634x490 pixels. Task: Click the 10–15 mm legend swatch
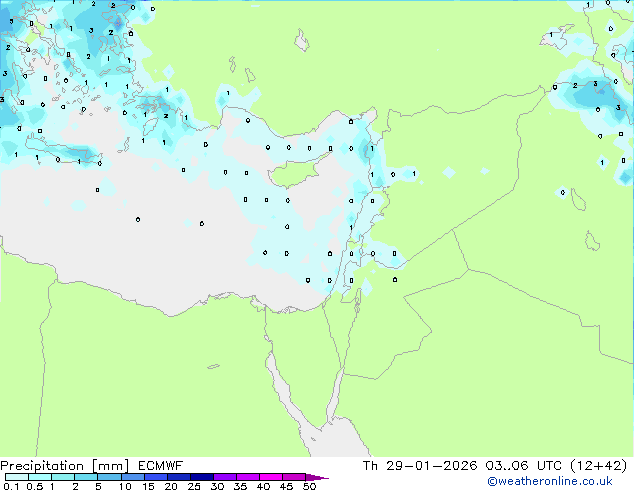pos(133,477)
